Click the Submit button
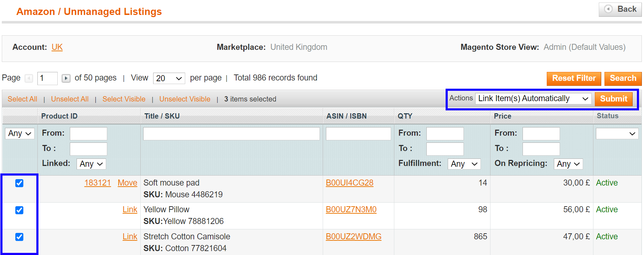The image size is (644, 255). 613,99
